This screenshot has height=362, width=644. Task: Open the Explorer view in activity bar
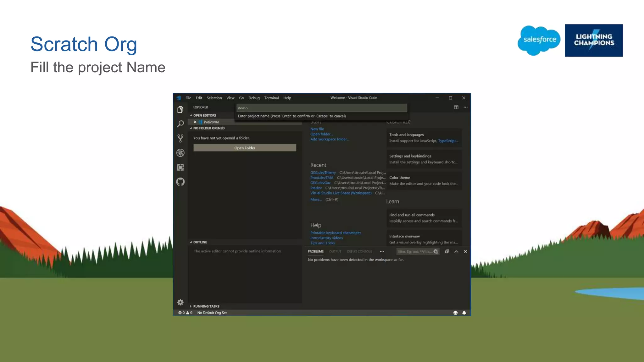click(180, 110)
